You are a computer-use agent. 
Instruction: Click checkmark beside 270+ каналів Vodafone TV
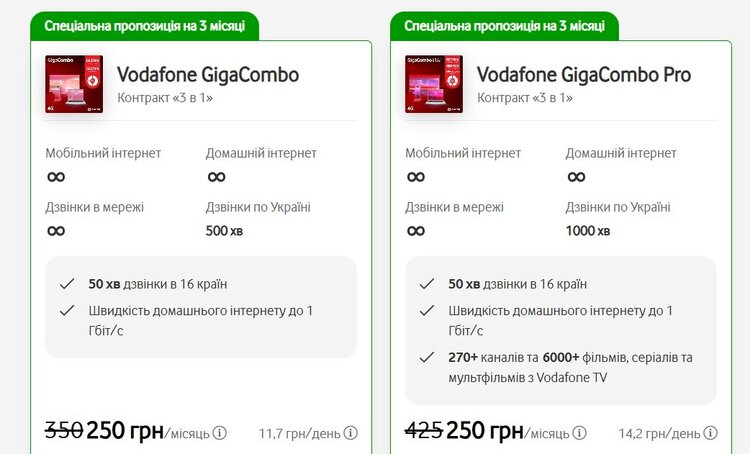click(x=426, y=357)
